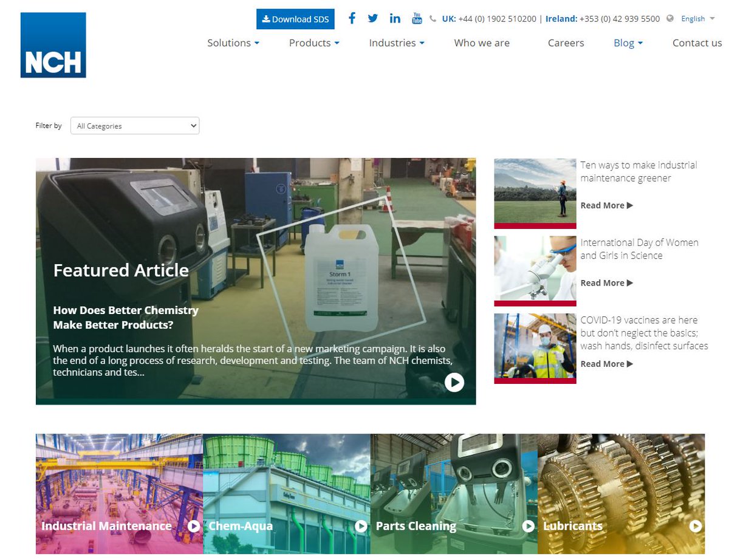The height and width of the screenshot is (560, 729).
Task: Click the globe language icon
Action: tap(670, 18)
